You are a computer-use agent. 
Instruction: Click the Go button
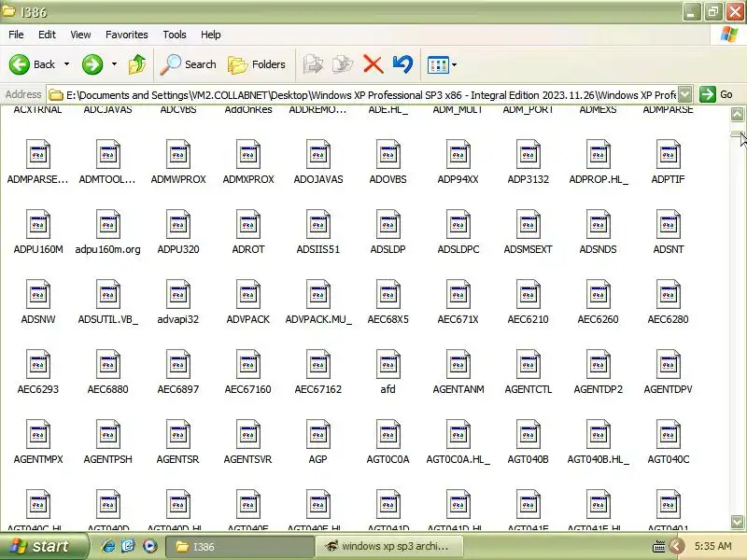point(716,95)
